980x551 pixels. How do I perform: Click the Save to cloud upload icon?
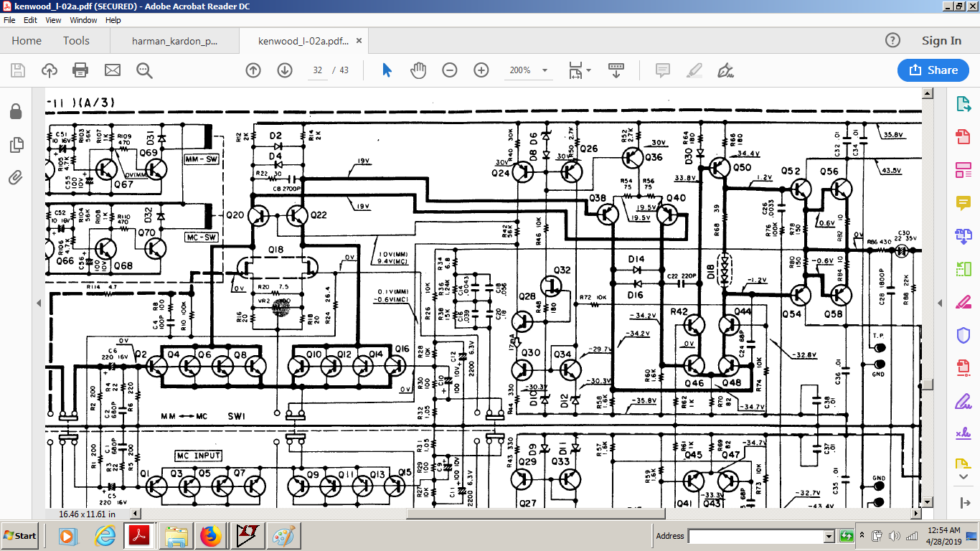click(49, 70)
